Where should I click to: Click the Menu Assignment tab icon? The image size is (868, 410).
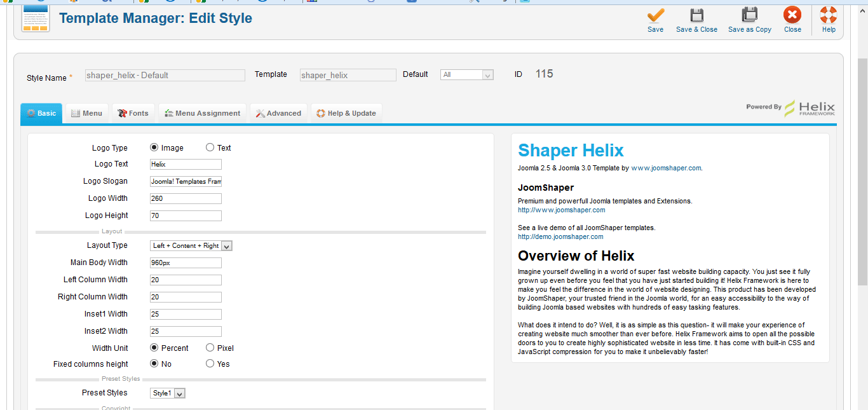[x=169, y=113]
